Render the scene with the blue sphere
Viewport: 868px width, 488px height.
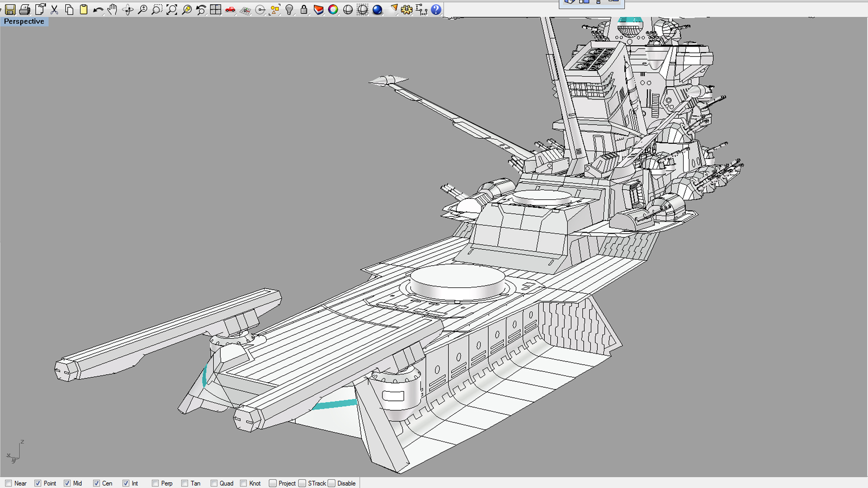tap(377, 9)
